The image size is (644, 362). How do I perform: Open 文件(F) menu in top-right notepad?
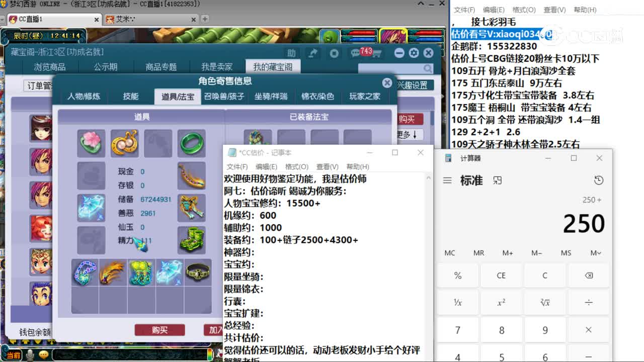click(x=464, y=10)
